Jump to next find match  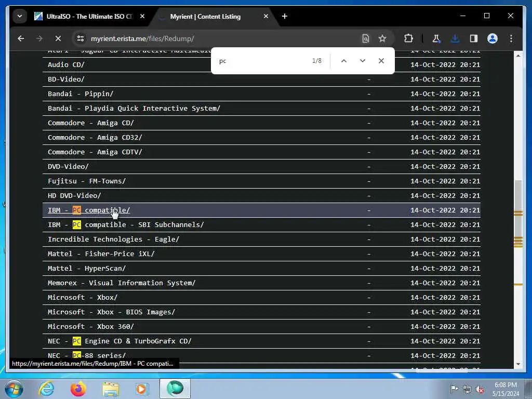(362, 61)
